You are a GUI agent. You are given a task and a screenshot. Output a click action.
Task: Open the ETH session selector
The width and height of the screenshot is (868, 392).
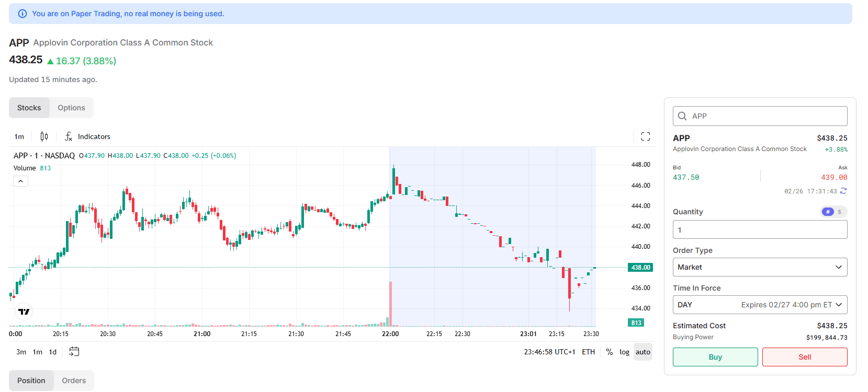pos(589,352)
